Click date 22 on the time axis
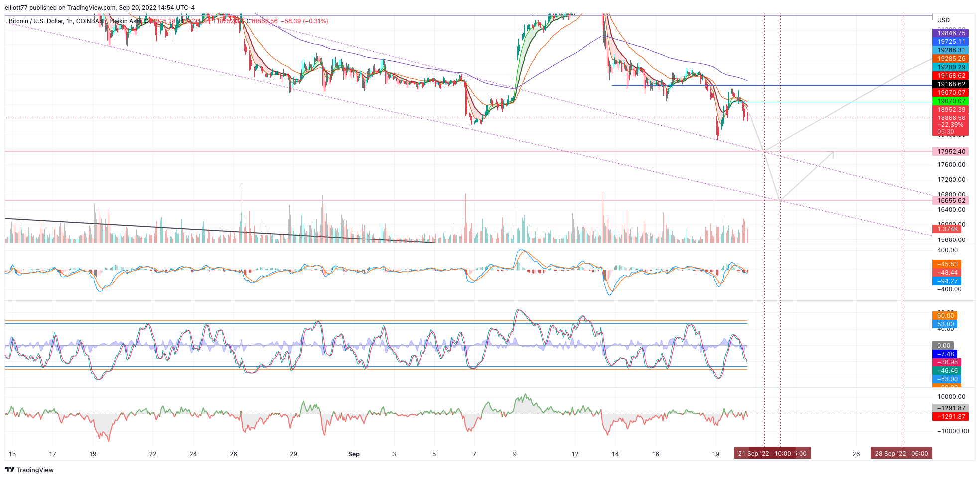The image size is (980, 478). click(153, 454)
